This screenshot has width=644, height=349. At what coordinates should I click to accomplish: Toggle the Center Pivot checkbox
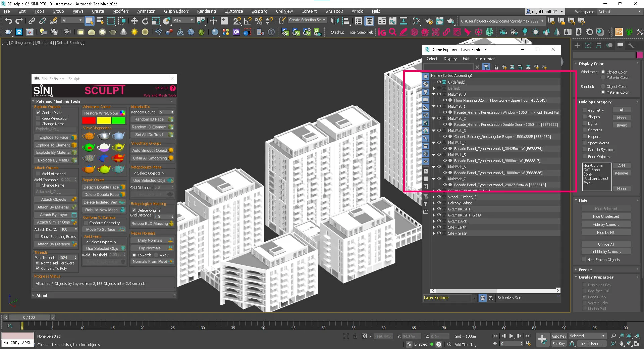[38, 113]
